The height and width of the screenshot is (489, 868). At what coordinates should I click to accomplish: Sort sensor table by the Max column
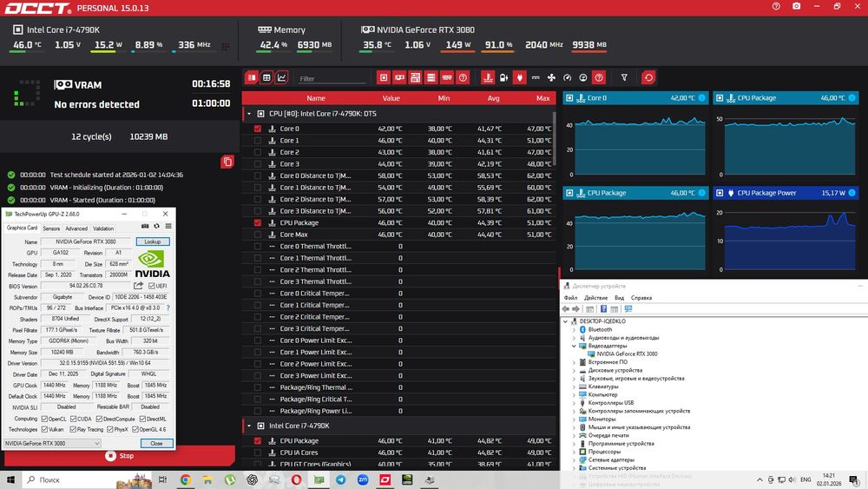pyautogui.click(x=542, y=98)
